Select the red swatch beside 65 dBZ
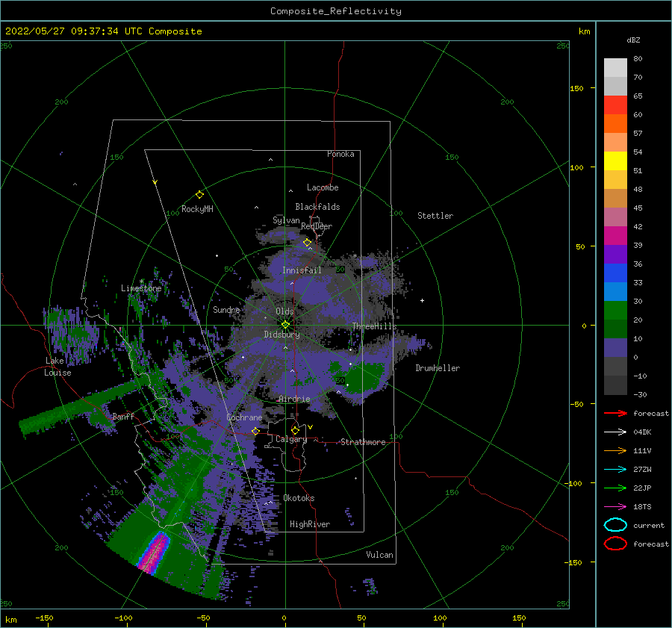672x628 pixels. tap(615, 105)
